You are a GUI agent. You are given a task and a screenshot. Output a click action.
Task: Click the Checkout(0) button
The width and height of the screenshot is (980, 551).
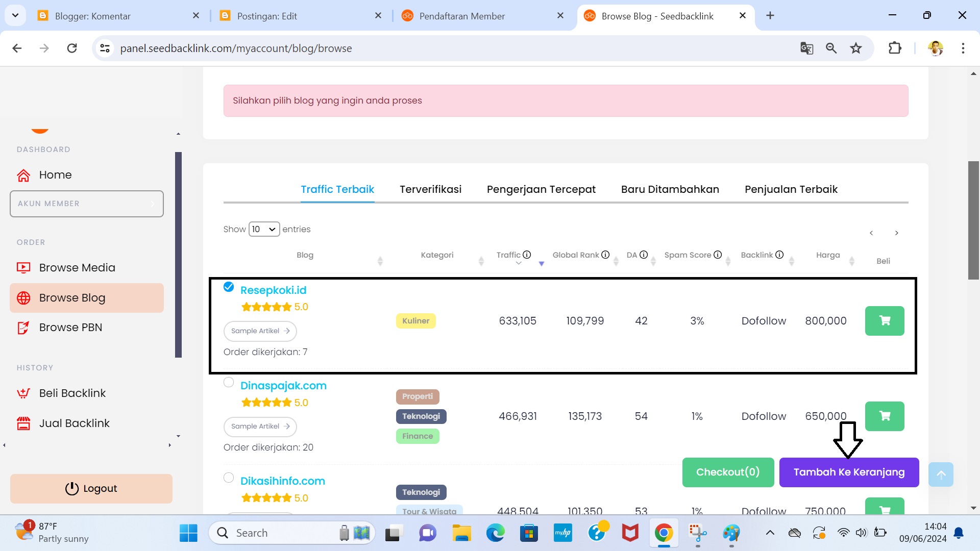(x=727, y=472)
